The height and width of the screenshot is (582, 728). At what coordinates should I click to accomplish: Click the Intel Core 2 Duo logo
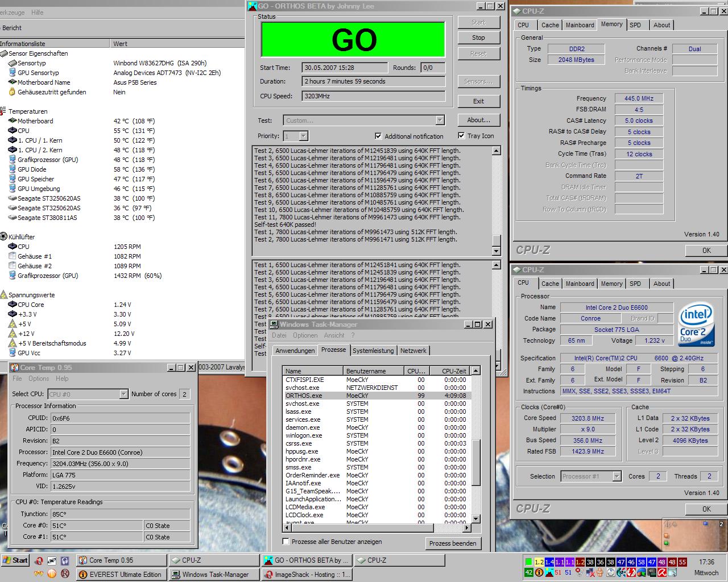(697, 324)
